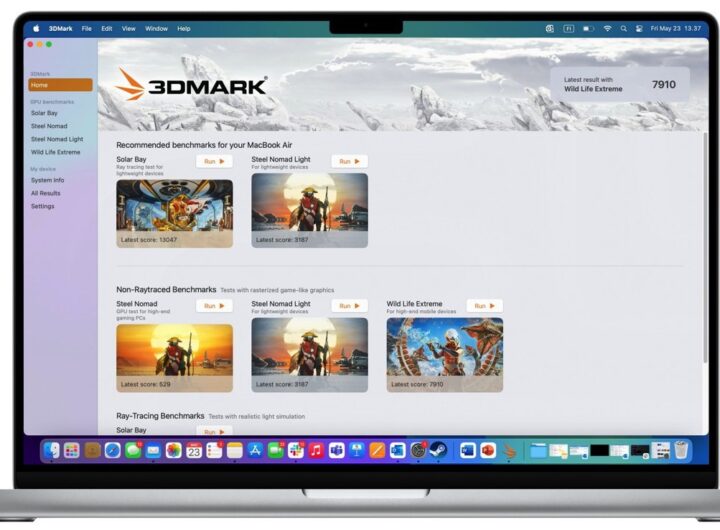Click the 3DMark icon in the dock
The height and width of the screenshot is (530, 720).
tap(509, 451)
